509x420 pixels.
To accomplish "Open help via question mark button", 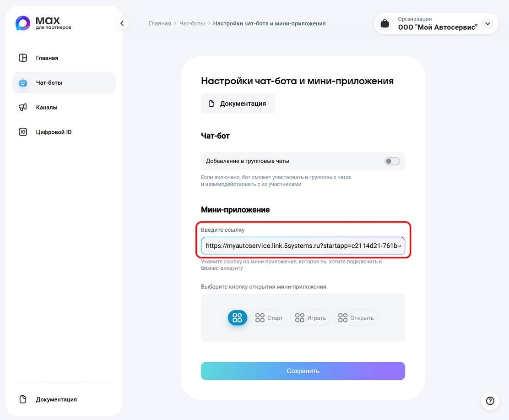I will click(490, 401).
